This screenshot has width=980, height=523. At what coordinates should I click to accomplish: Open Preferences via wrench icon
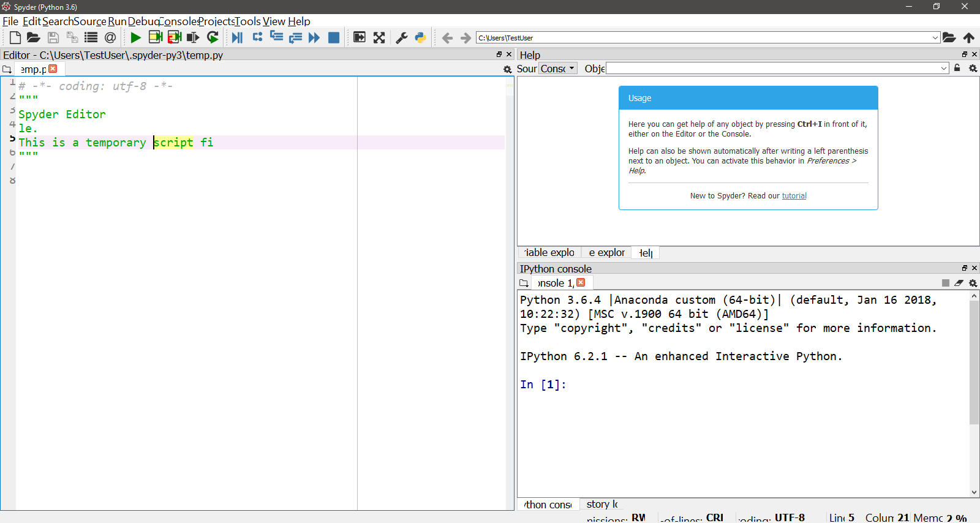tap(402, 37)
